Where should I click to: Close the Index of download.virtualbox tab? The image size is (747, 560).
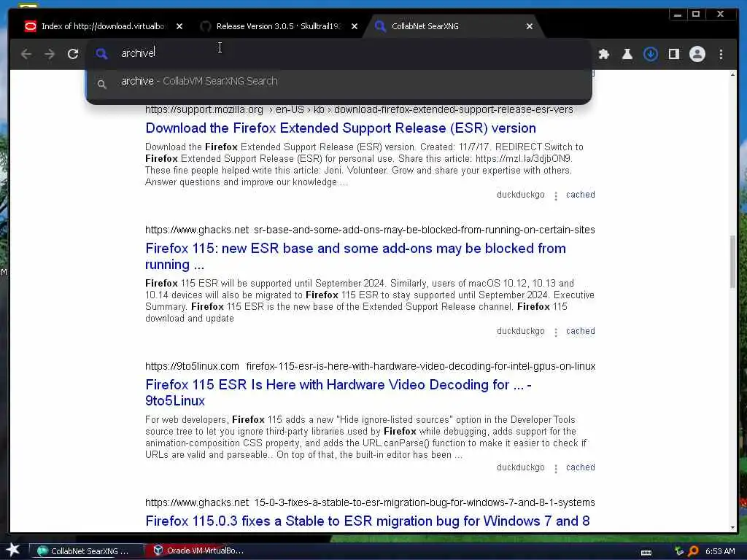tap(179, 26)
